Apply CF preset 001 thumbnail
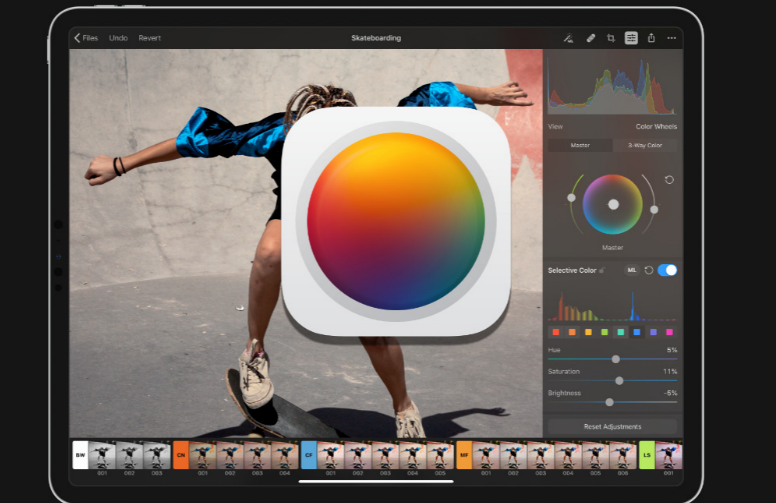Screen dimensions: 776x503 point(331,455)
